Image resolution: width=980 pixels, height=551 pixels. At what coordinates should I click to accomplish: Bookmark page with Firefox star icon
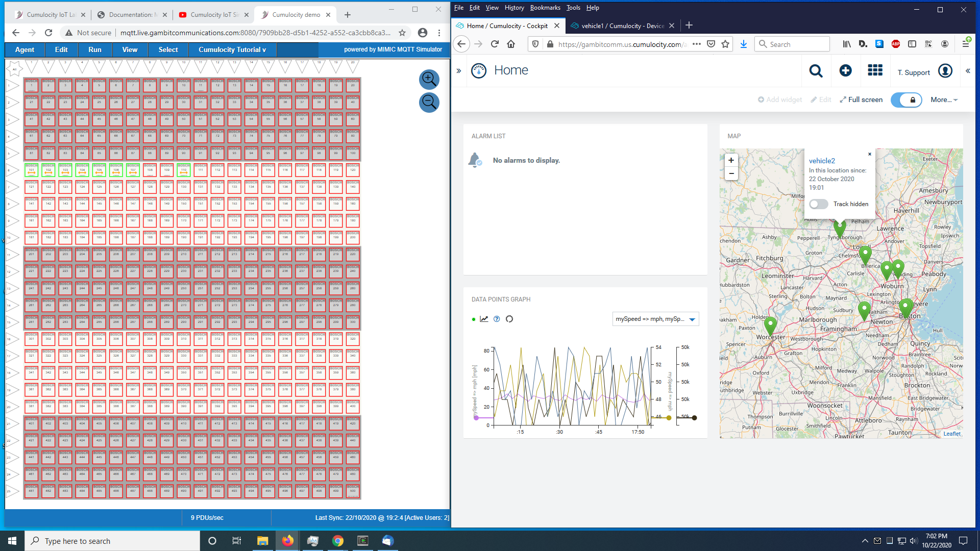click(x=725, y=44)
